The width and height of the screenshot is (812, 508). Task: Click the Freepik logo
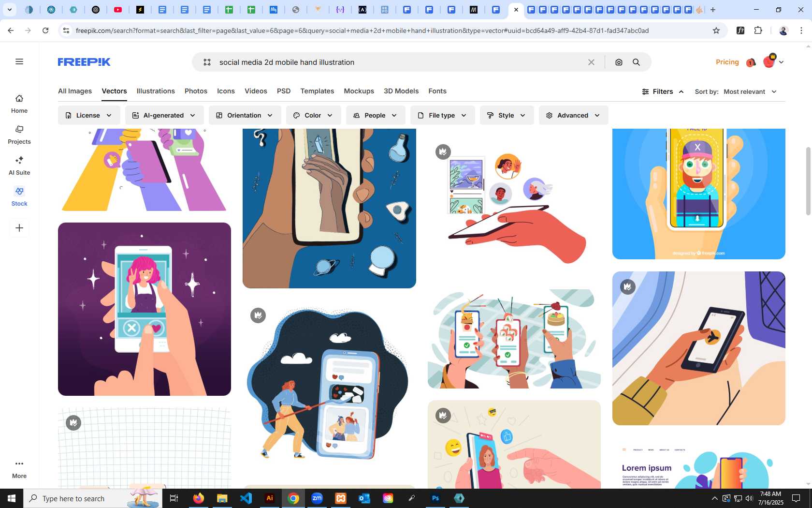tap(84, 62)
